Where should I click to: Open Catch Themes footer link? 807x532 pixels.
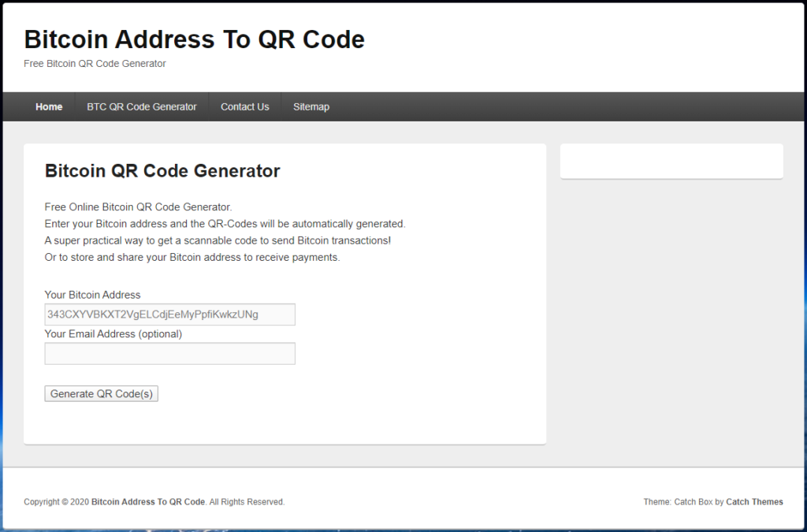[x=754, y=501]
